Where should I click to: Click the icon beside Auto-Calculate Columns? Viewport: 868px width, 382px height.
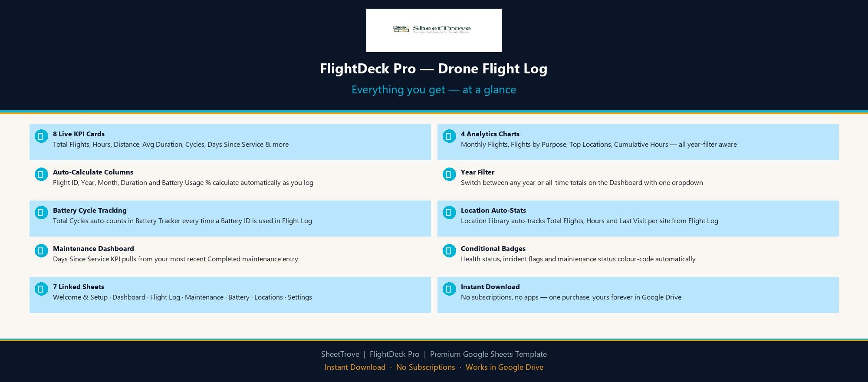point(41,174)
